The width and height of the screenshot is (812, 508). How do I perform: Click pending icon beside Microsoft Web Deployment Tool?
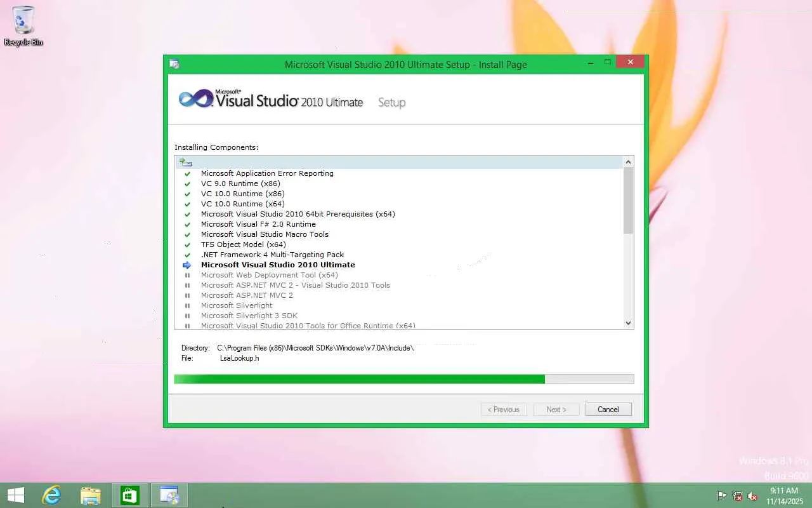[187, 275]
